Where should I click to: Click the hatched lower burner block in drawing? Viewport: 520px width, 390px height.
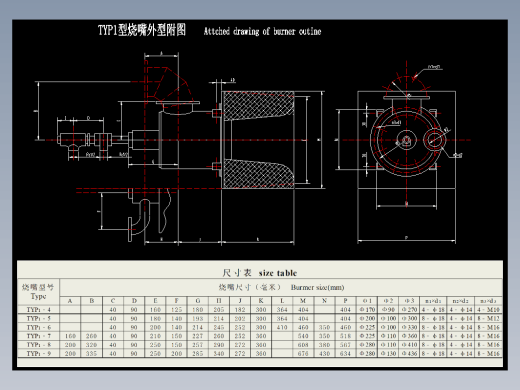point(258,173)
